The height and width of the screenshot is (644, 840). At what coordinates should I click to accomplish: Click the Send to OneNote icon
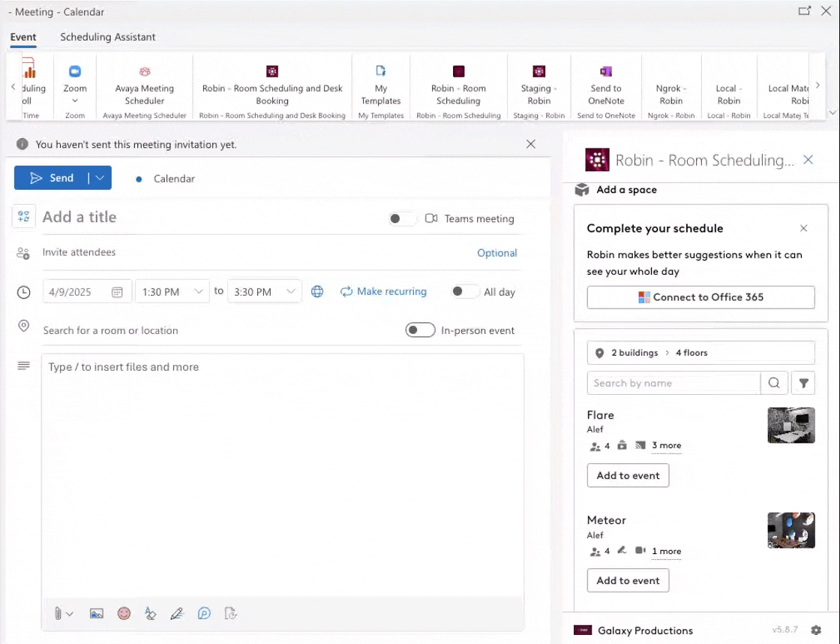click(x=606, y=71)
